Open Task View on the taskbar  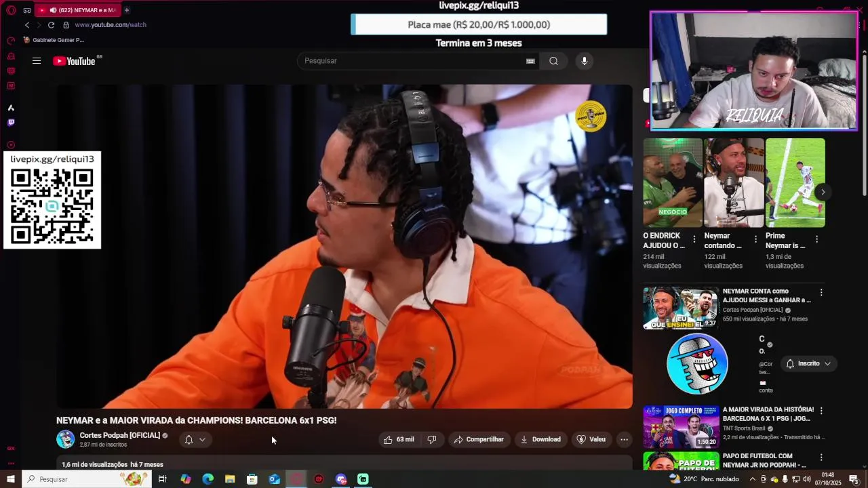pyautogui.click(x=163, y=479)
